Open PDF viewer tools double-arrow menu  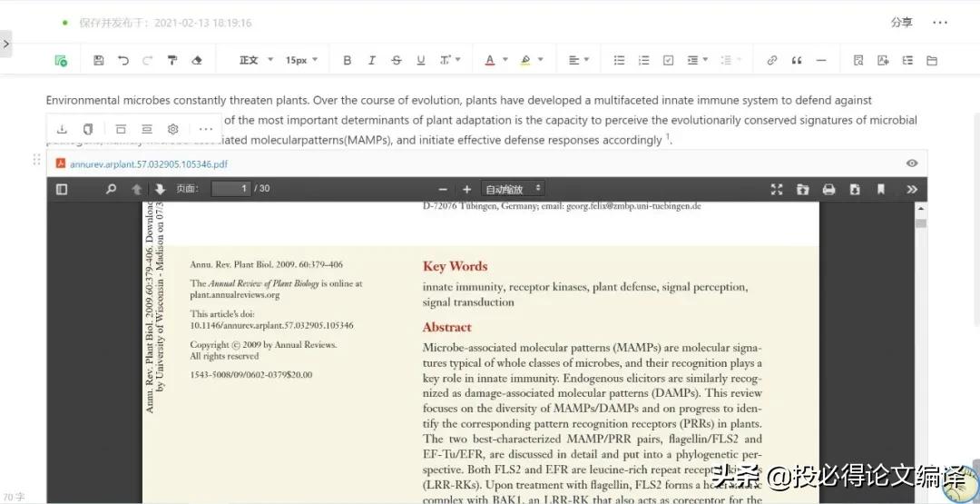(912, 189)
